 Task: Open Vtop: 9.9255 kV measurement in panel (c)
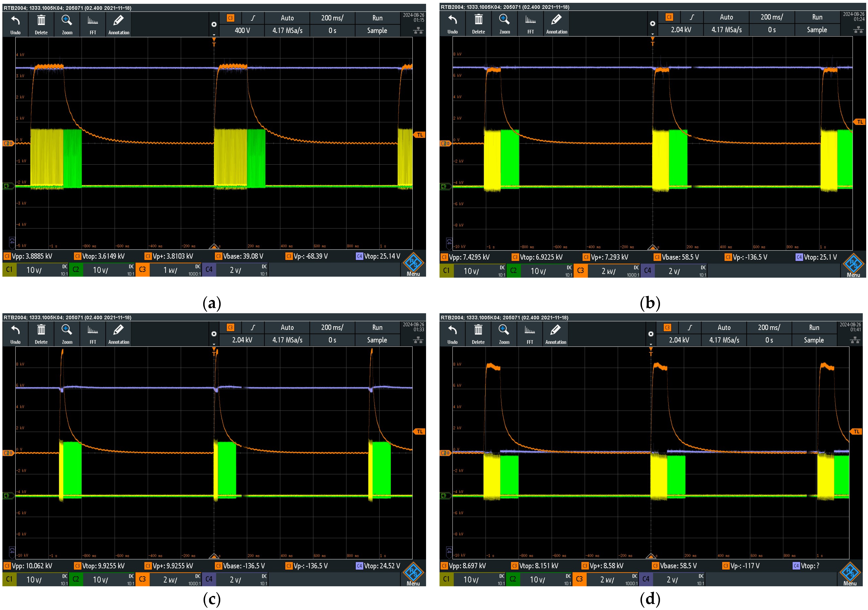click(x=103, y=566)
